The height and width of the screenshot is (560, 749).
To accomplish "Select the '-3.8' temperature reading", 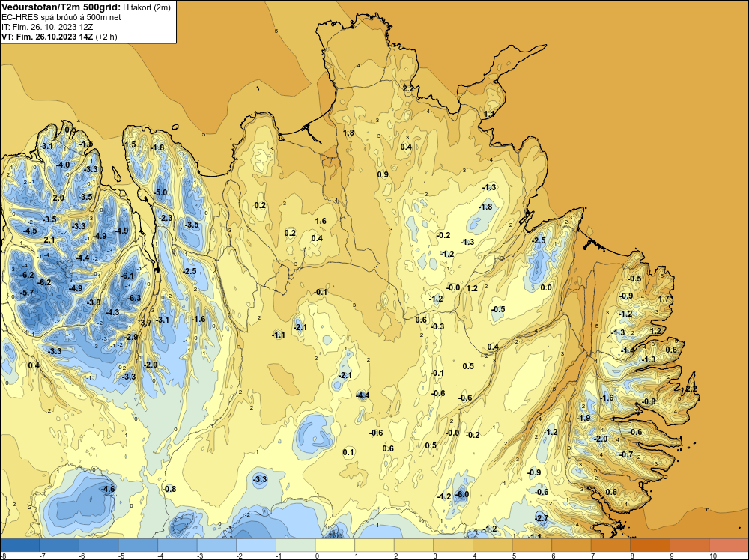I will 94,302.
